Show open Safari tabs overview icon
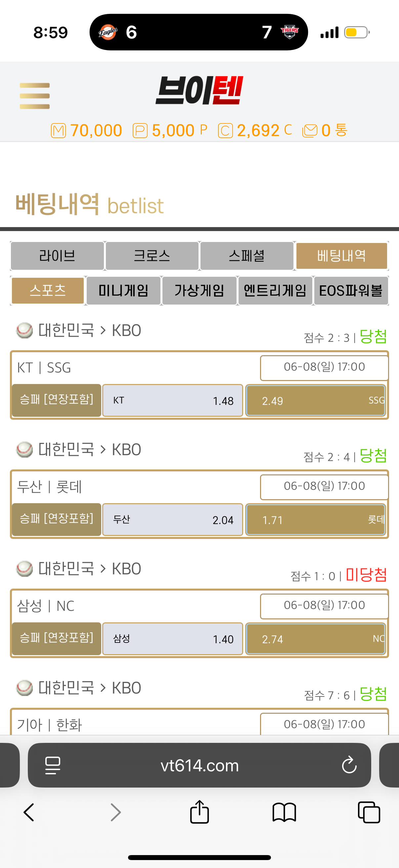Image resolution: width=399 pixels, height=868 pixels. (x=369, y=812)
